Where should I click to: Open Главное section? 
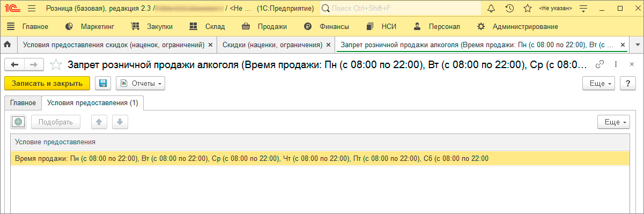pos(35,26)
